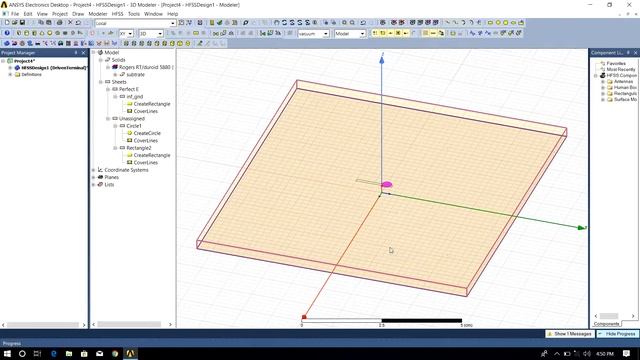Screen dimensions: 640x360
Task: Collapse the Perfect E tree node
Action: pyautogui.click(x=109, y=89)
